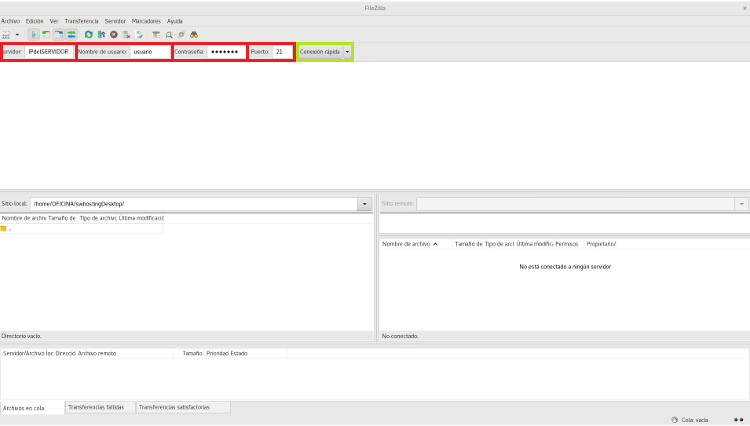Cancel the current operation with red icon

[114, 34]
